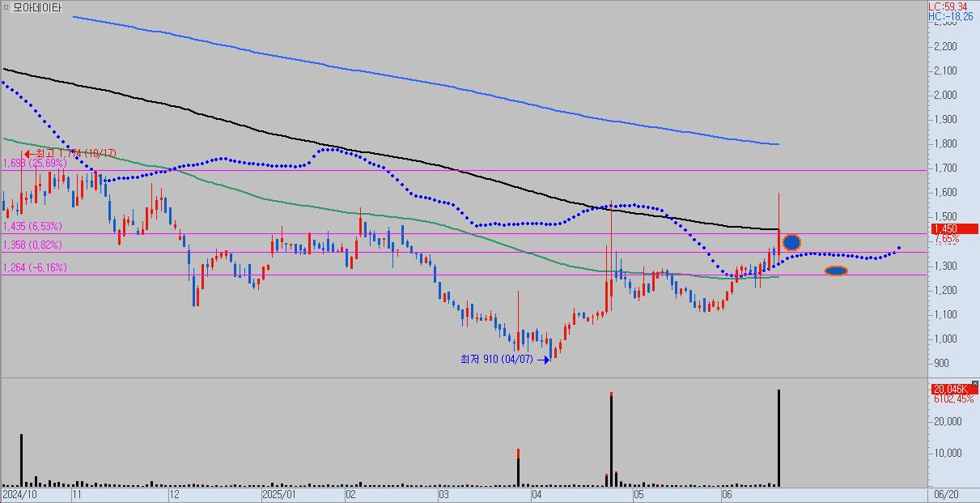Viewport: 980px width, 503px height.
Task: Click the 1,300 price axis label
Action: point(944,266)
